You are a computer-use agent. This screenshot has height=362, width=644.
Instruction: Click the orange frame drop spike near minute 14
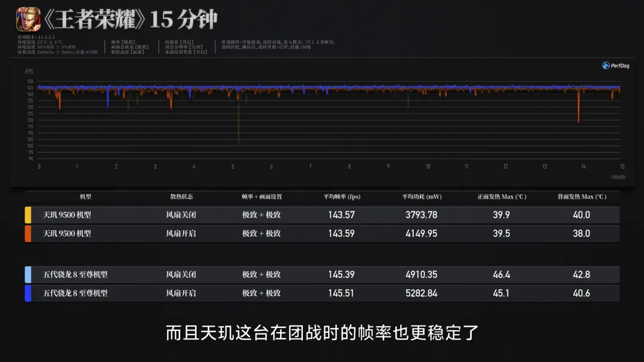coord(578,106)
